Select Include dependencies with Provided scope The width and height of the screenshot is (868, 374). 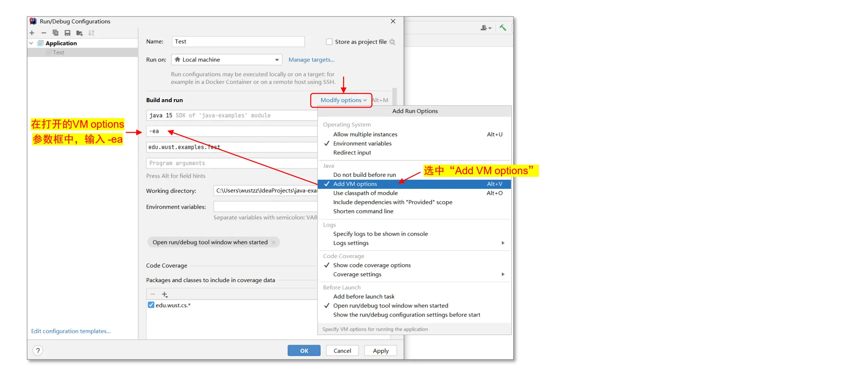click(x=414, y=202)
